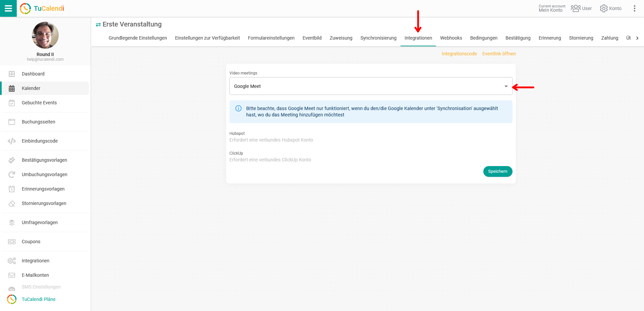Image resolution: width=644 pixels, height=311 pixels.
Task: Click the Dashboard grid icon
Action: [x=12, y=74]
